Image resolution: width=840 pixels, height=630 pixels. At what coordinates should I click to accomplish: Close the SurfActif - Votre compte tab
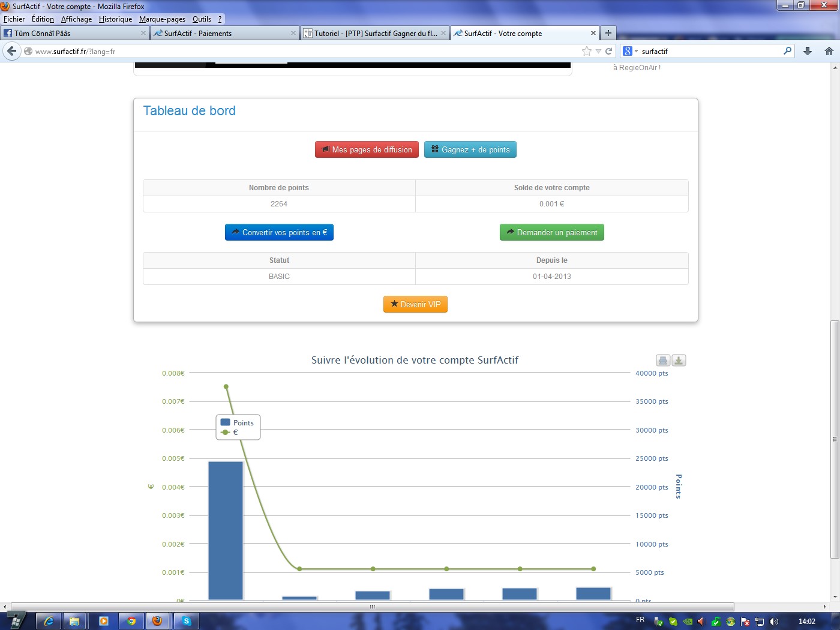(593, 34)
